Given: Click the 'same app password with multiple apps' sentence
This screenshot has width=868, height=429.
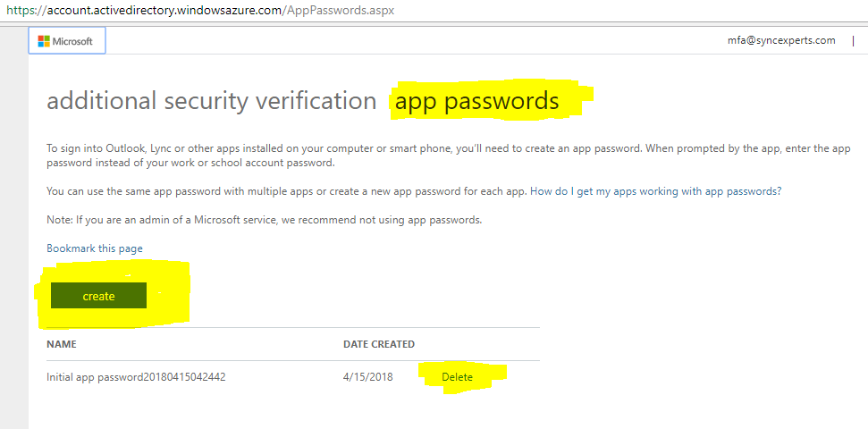Looking at the screenshot, I should click(287, 191).
